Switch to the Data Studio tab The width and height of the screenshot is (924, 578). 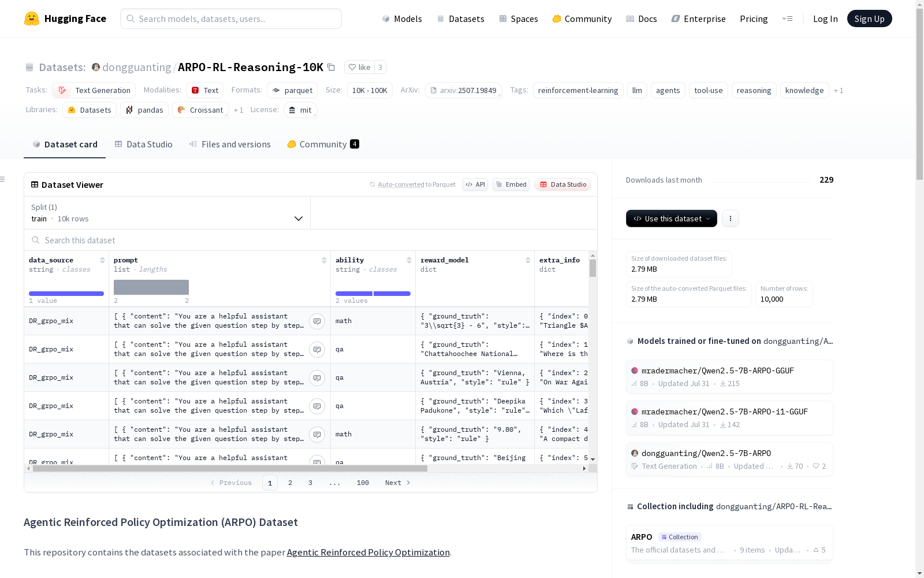click(x=144, y=144)
